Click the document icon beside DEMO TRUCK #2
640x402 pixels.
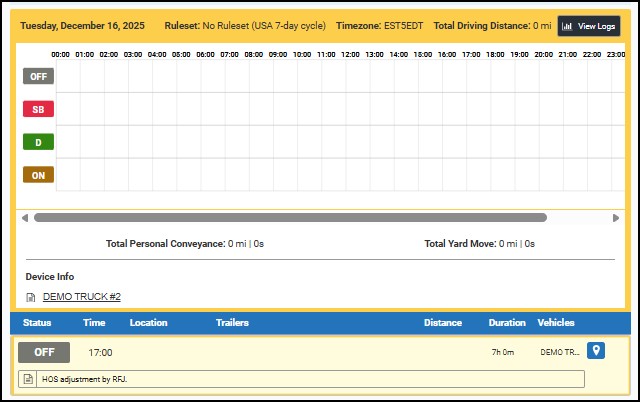31,297
